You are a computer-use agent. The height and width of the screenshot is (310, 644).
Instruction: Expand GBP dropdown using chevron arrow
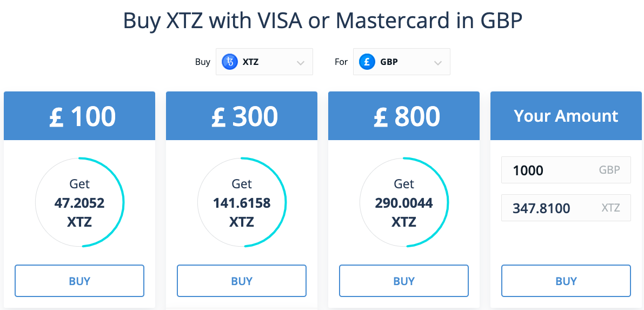(438, 63)
